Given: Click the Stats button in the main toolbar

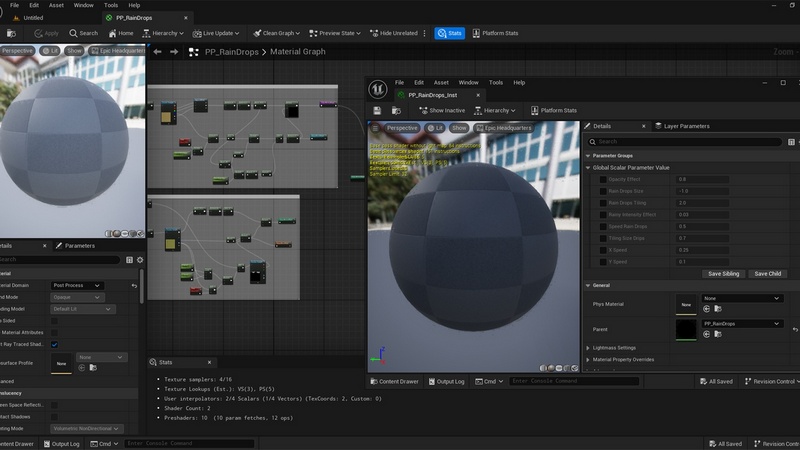Looking at the screenshot, I should (x=449, y=33).
